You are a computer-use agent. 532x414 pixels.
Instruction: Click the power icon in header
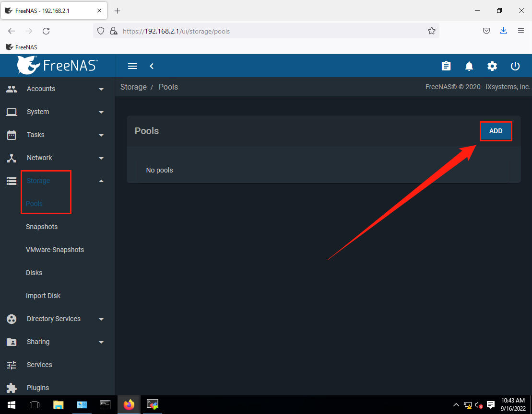pyautogui.click(x=515, y=66)
